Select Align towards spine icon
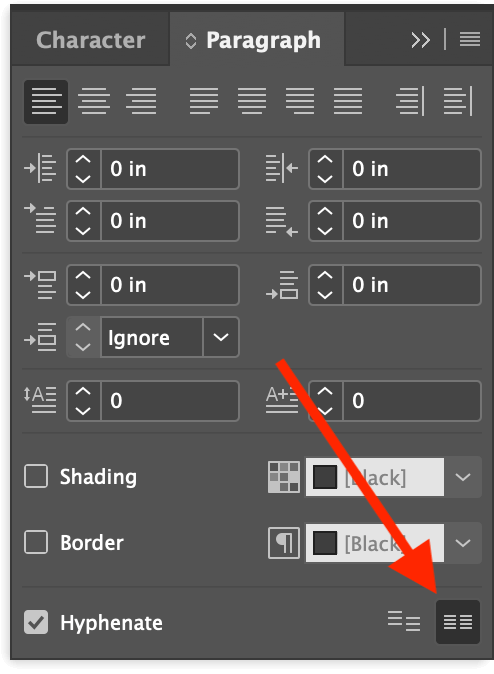 click(x=410, y=101)
